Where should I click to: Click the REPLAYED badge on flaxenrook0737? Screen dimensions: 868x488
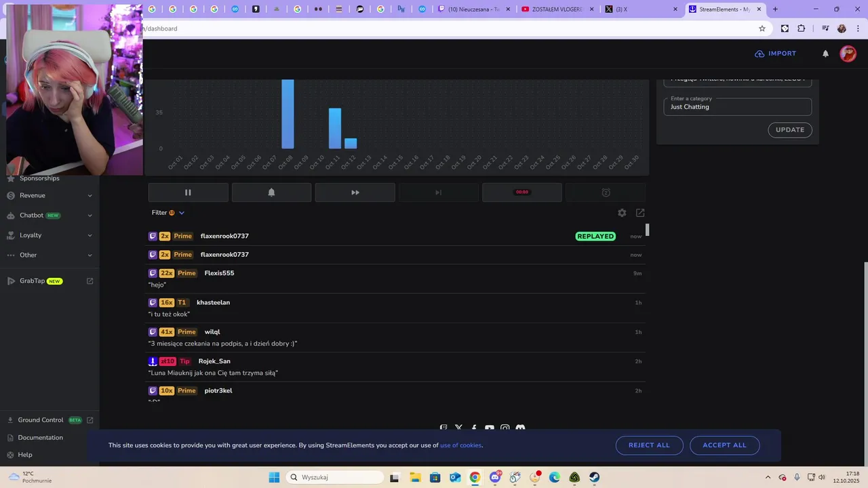click(x=595, y=237)
